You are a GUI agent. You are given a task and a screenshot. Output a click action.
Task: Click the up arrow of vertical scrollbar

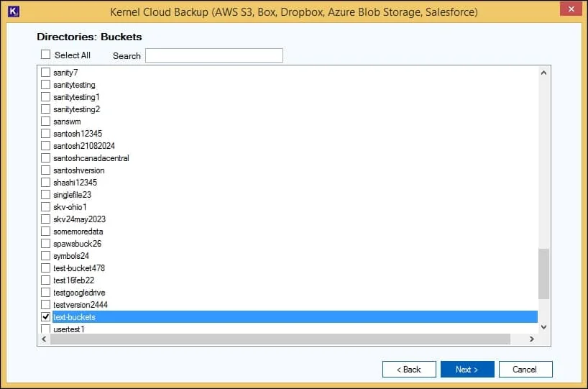click(543, 73)
